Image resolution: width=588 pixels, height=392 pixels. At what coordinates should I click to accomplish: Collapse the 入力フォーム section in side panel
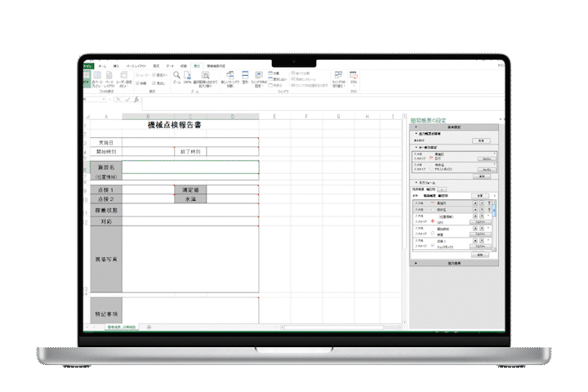[x=416, y=181]
